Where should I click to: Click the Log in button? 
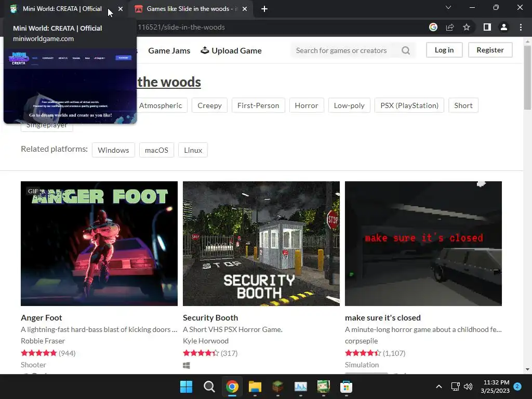(x=444, y=50)
